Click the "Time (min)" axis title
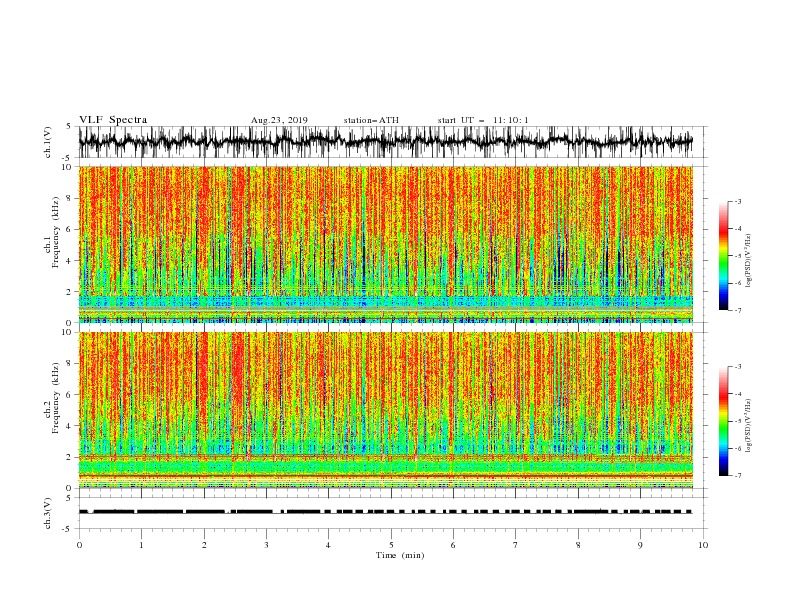The height and width of the screenshot is (612, 792). click(400, 555)
